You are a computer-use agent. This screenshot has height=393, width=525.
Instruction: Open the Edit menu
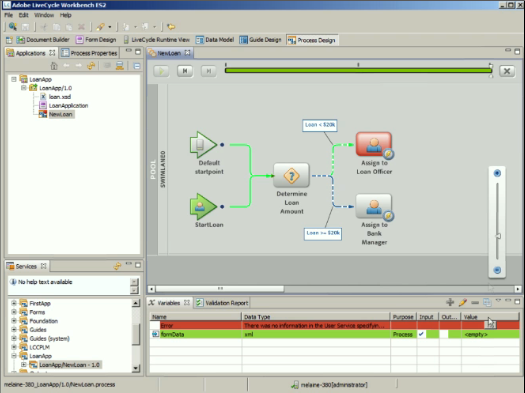[x=23, y=15]
